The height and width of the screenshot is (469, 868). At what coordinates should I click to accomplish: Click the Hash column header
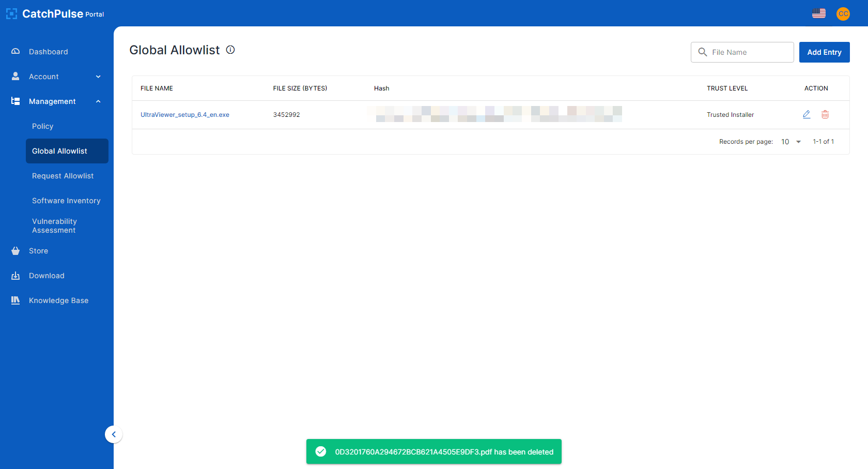382,88
